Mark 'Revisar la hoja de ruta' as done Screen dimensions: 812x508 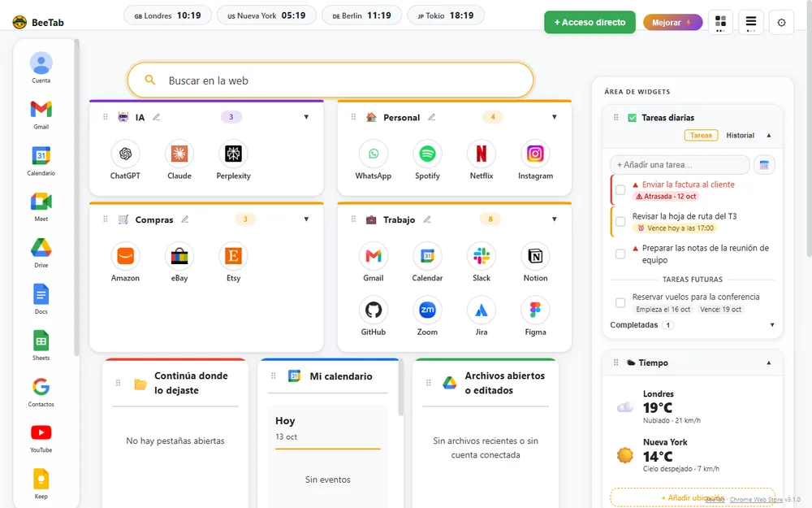[x=620, y=222]
